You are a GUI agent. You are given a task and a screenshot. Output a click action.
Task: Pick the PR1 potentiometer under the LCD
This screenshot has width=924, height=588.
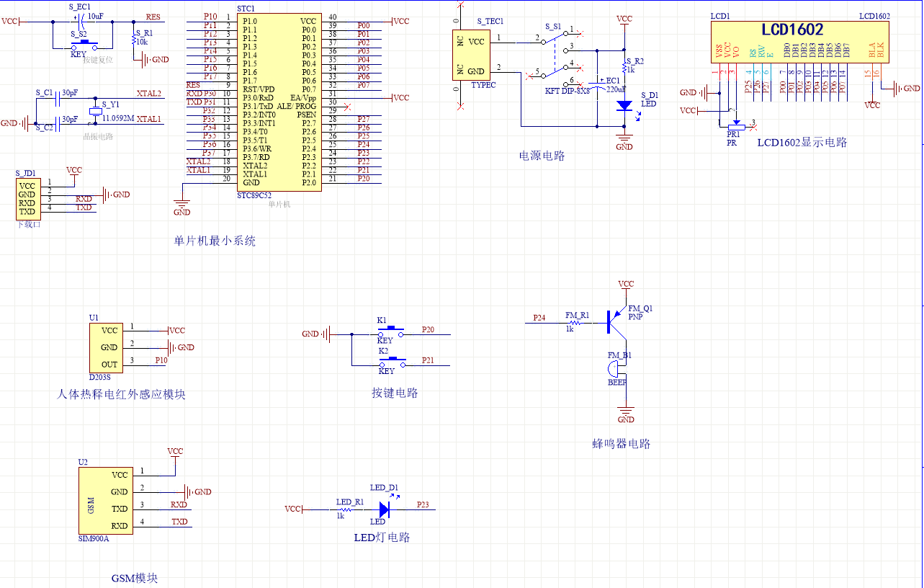(x=735, y=125)
